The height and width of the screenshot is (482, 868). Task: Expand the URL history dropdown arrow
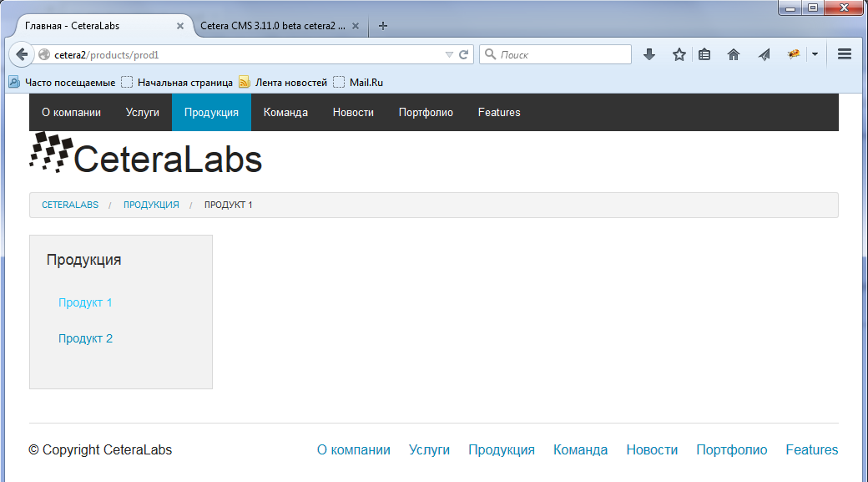(x=449, y=54)
